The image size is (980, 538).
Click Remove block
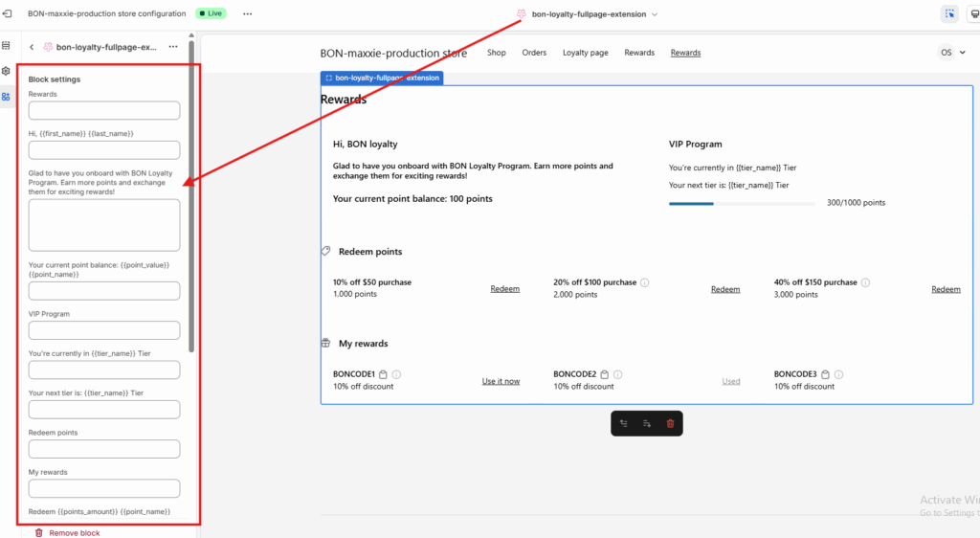[x=75, y=533]
